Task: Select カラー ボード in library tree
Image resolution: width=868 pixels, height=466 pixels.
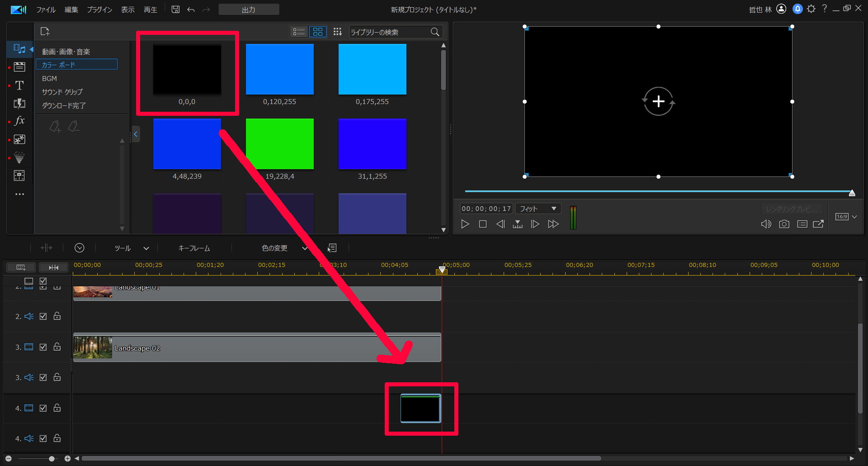Action: click(x=76, y=65)
